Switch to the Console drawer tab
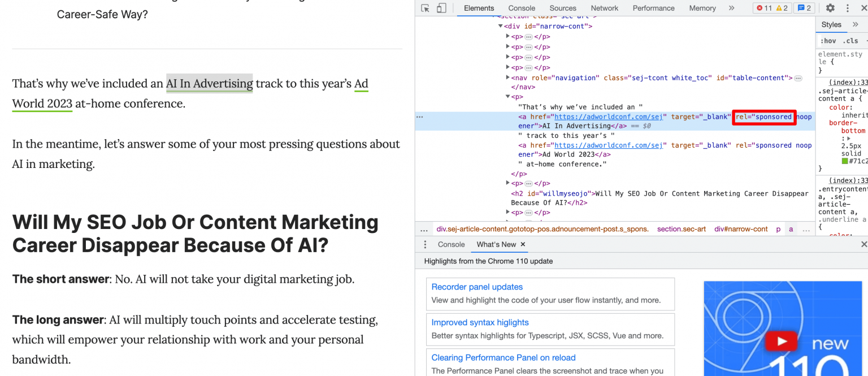868x376 pixels. tap(450, 244)
